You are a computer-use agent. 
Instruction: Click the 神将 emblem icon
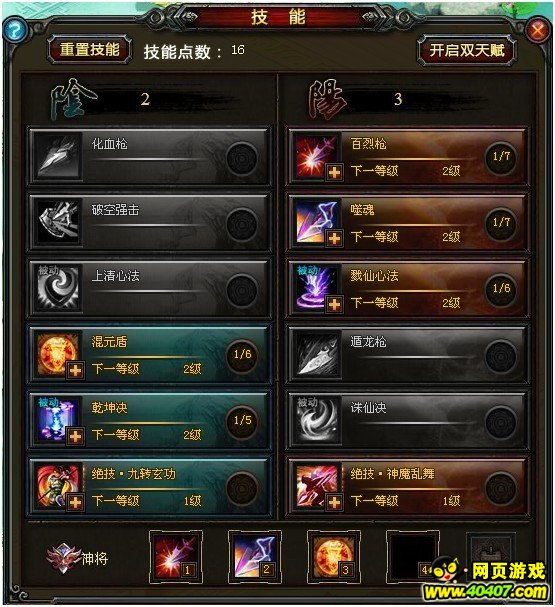[x=63, y=558]
